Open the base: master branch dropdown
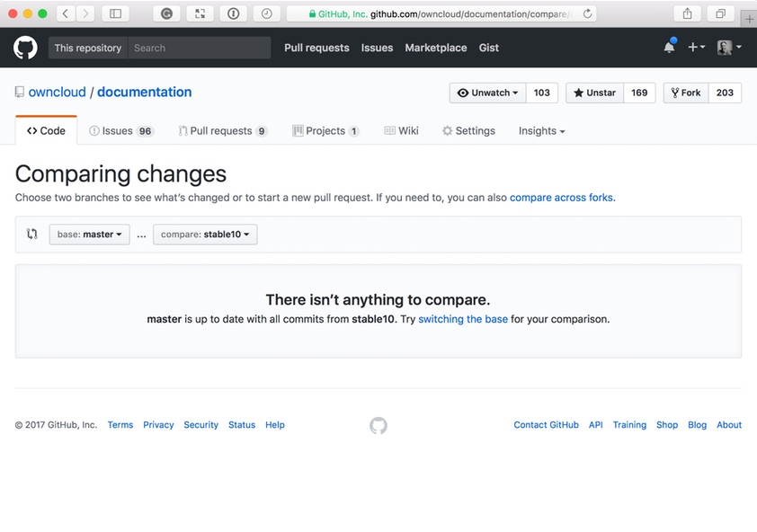This screenshot has height=532, width=757. [x=89, y=234]
